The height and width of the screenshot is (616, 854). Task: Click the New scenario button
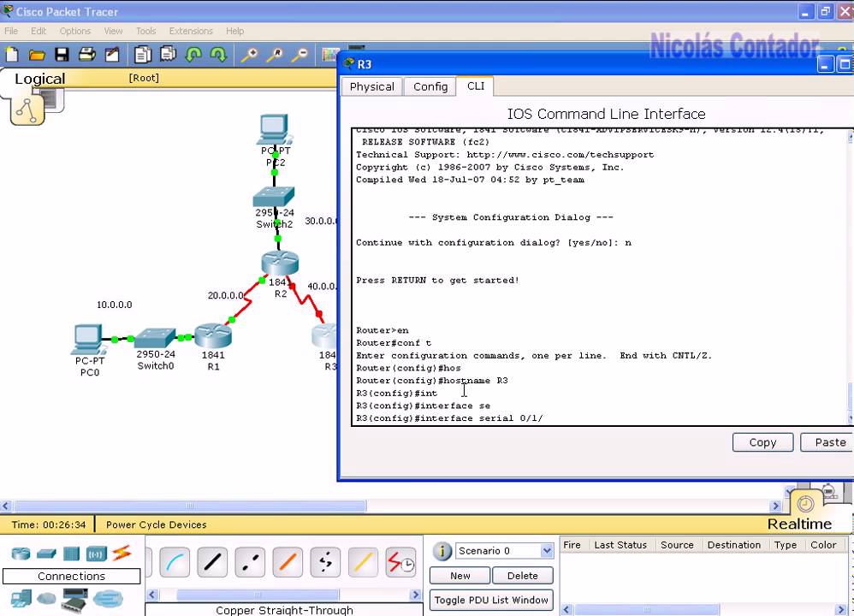coord(460,576)
